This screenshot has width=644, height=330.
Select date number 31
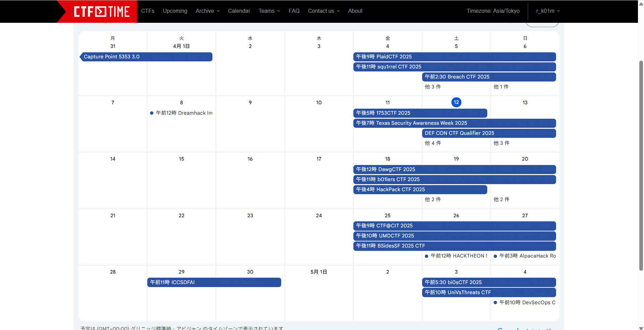pos(113,46)
